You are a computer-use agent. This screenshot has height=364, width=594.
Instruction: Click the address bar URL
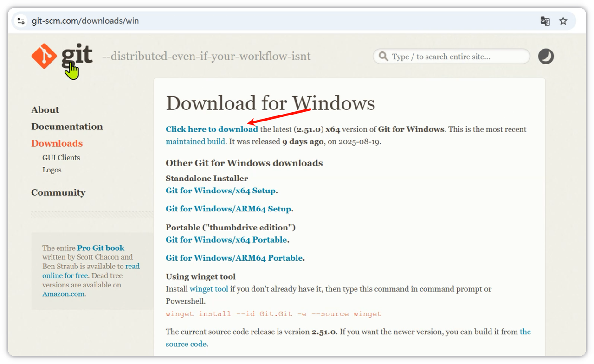(85, 21)
